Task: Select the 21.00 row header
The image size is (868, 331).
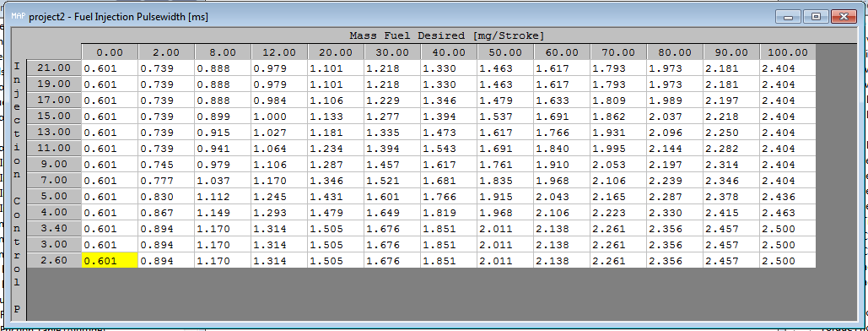Action: (54, 68)
